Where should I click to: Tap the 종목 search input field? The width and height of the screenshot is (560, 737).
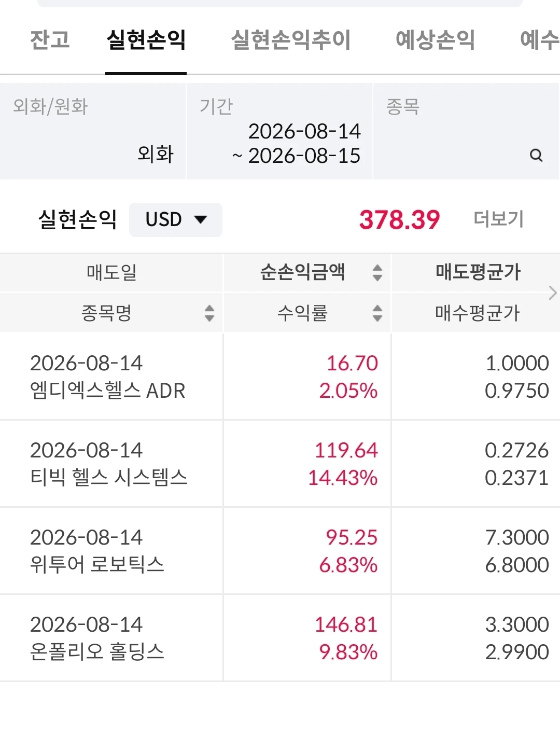pos(466,131)
